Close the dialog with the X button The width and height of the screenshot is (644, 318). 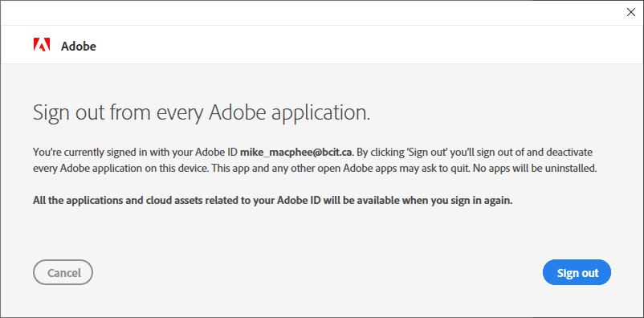[x=631, y=12]
